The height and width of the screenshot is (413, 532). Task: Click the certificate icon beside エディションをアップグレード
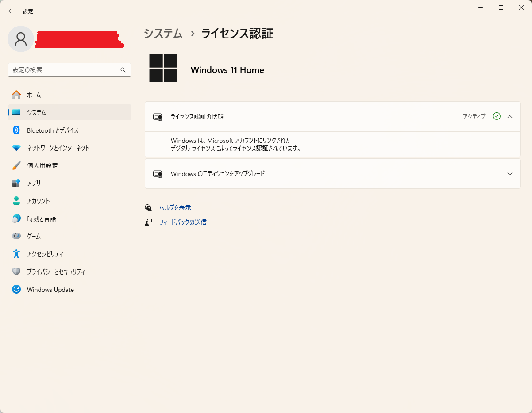[x=158, y=174]
